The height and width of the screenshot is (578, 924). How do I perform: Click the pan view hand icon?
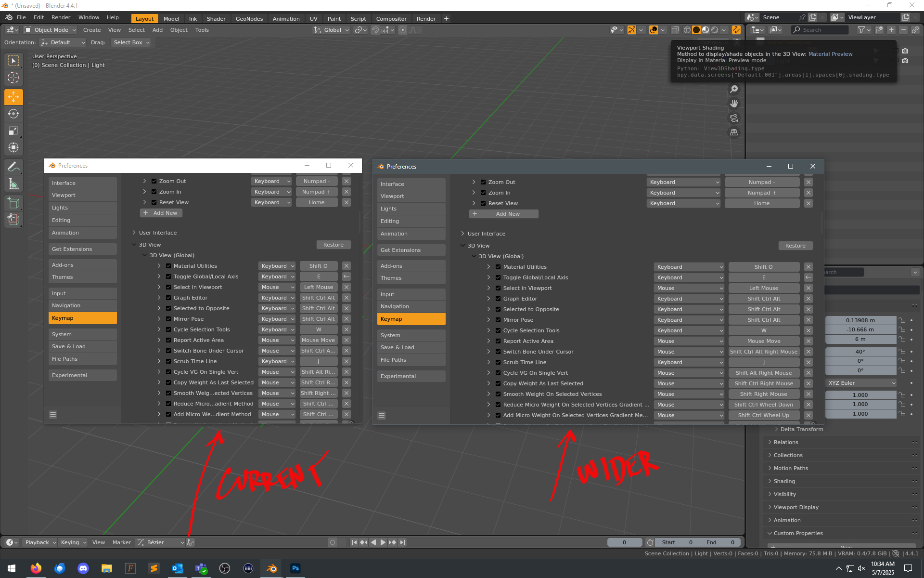pos(734,104)
